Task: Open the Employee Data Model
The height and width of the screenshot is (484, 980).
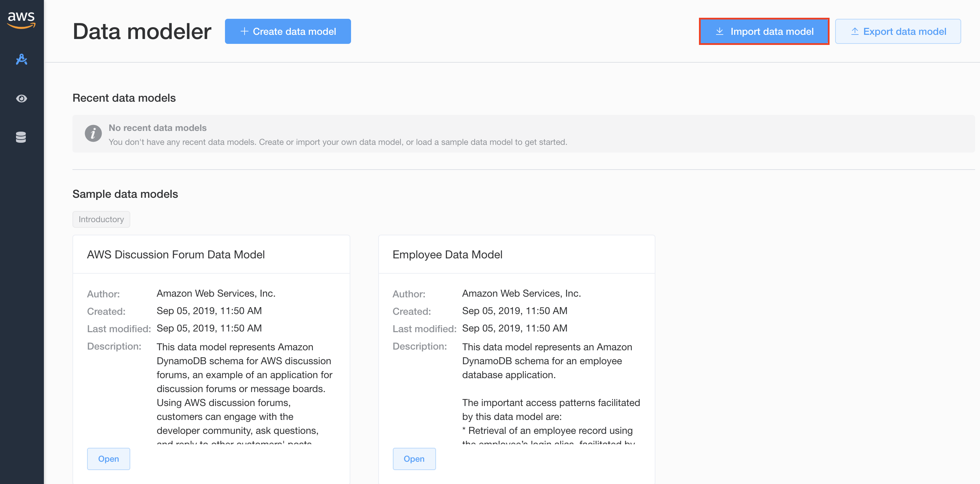Action: click(414, 459)
